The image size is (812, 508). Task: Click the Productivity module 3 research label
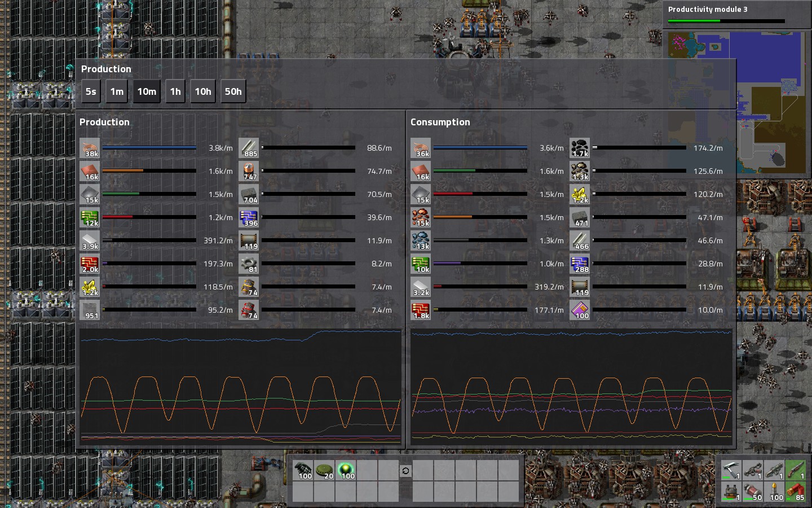[708, 10]
